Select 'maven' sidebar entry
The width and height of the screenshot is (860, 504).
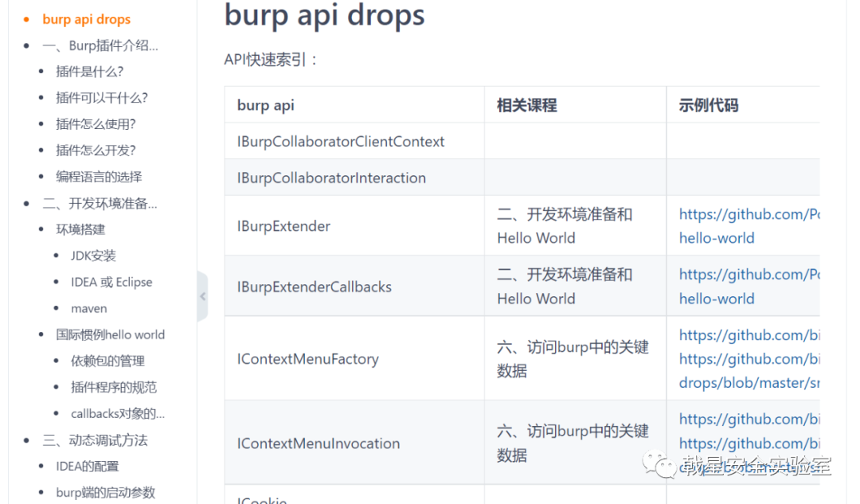pos(89,309)
